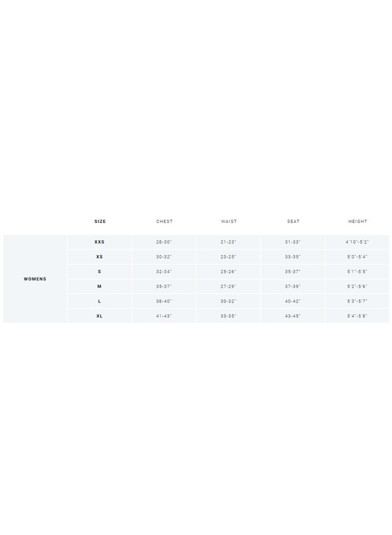
Task: Click the SEAT column header
Action: pyautogui.click(x=293, y=222)
